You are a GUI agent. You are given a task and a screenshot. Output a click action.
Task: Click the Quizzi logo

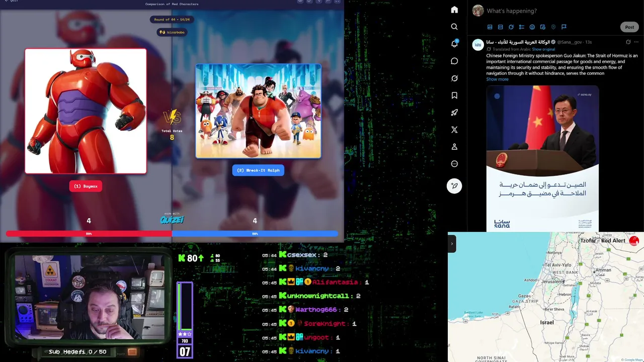(x=172, y=220)
